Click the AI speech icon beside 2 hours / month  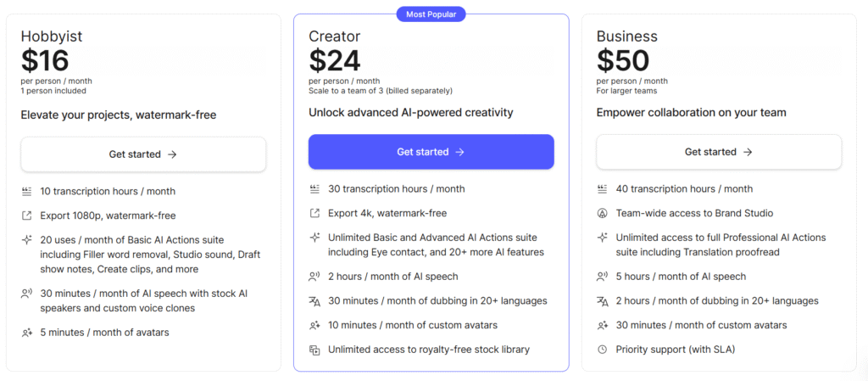pyautogui.click(x=314, y=277)
